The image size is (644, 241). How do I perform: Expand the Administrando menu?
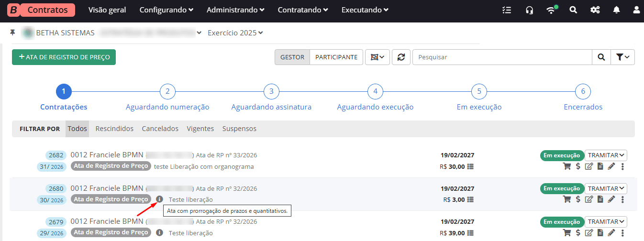pos(235,10)
